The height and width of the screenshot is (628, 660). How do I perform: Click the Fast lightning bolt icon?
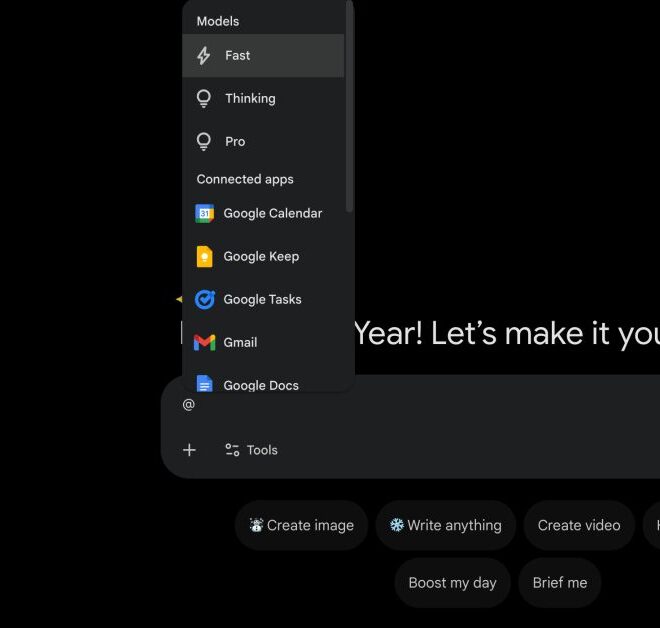coord(204,56)
